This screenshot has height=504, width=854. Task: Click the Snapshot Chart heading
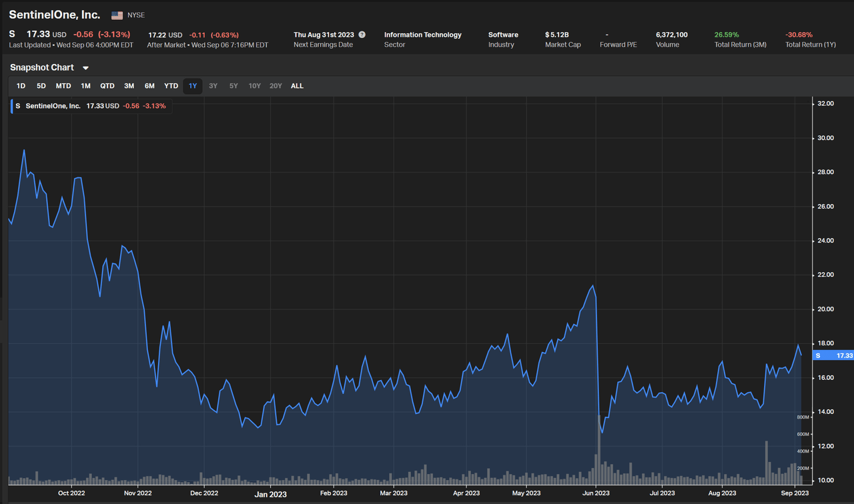pyautogui.click(x=42, y=67)
